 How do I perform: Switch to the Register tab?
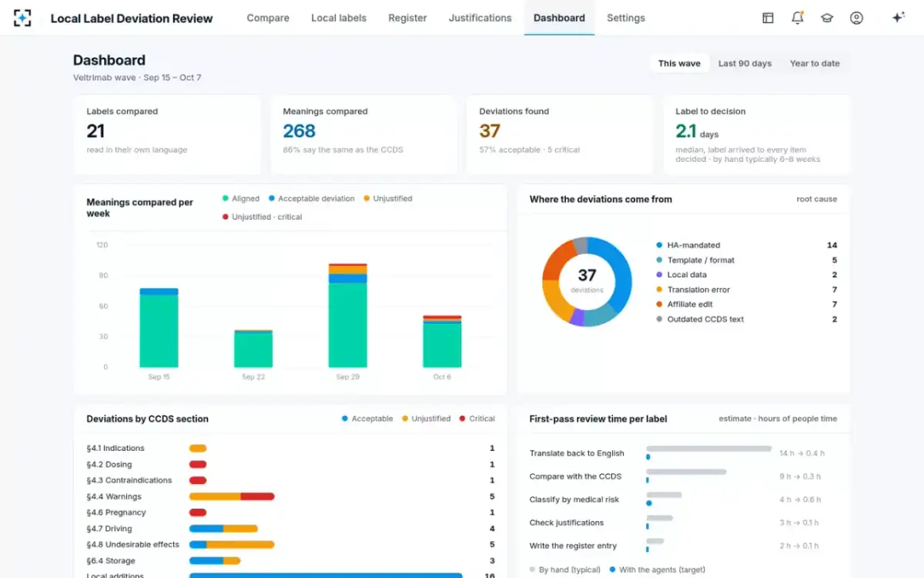[x=407, y=18]
